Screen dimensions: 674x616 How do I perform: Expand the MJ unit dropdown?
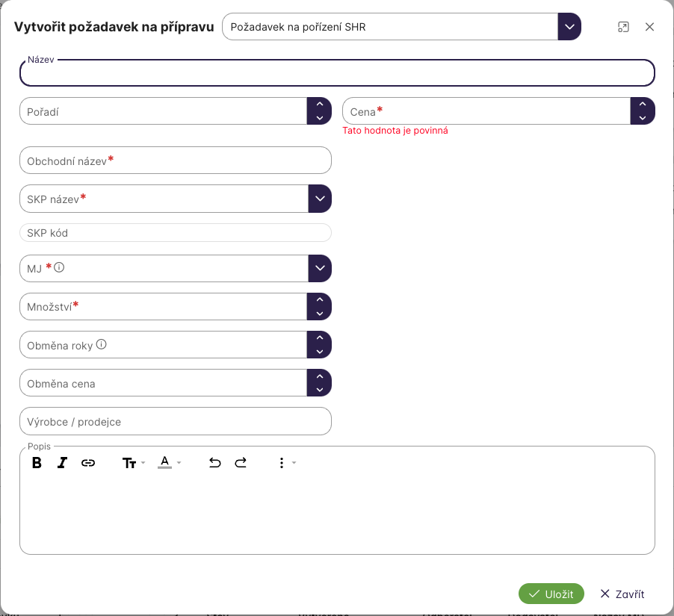(320, 268)
